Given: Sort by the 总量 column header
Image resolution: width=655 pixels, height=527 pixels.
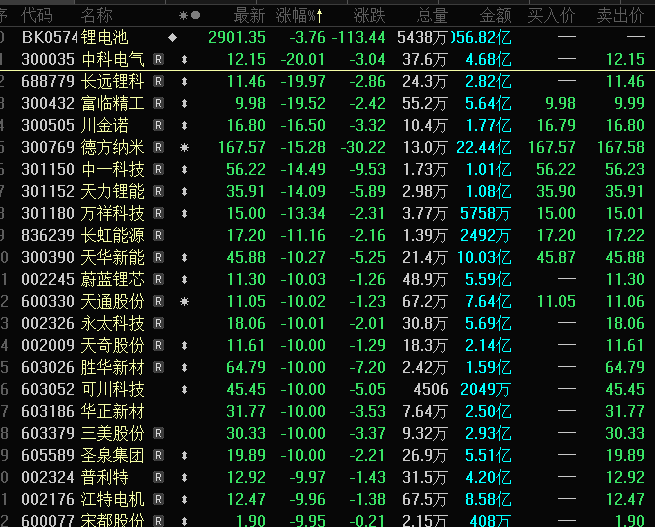Looking at the screenshot, I should point(432,16).
